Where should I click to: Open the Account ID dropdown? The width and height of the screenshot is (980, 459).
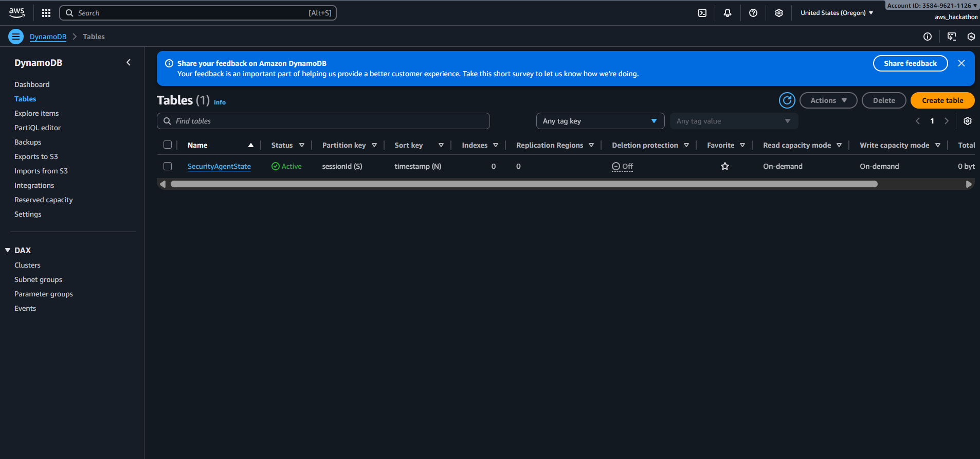(932, 6)
